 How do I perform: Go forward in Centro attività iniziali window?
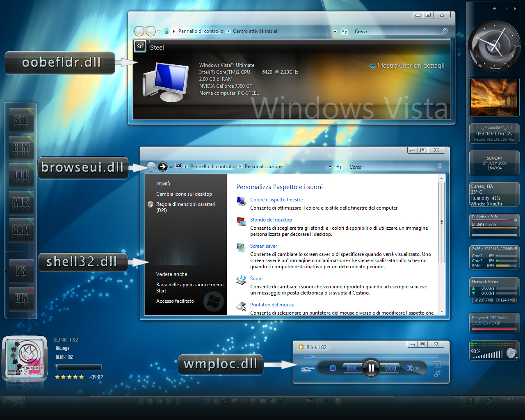pyautogui.click(x=151, y=31)
